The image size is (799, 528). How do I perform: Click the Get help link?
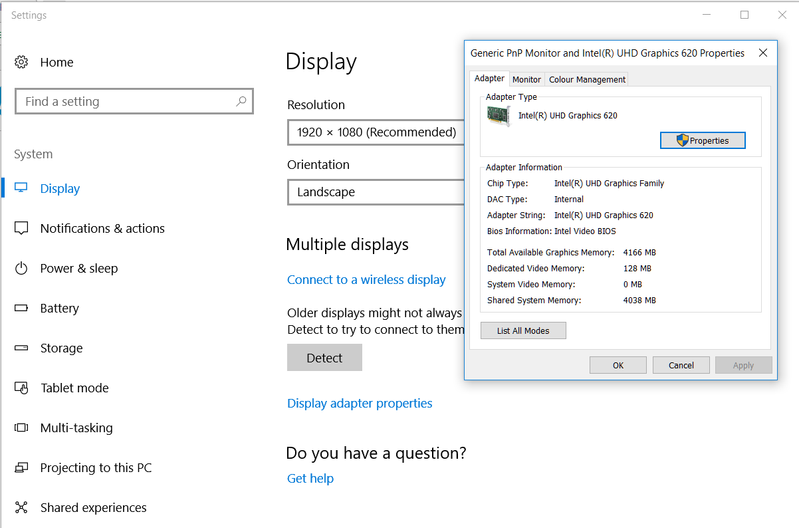[310, 478]
